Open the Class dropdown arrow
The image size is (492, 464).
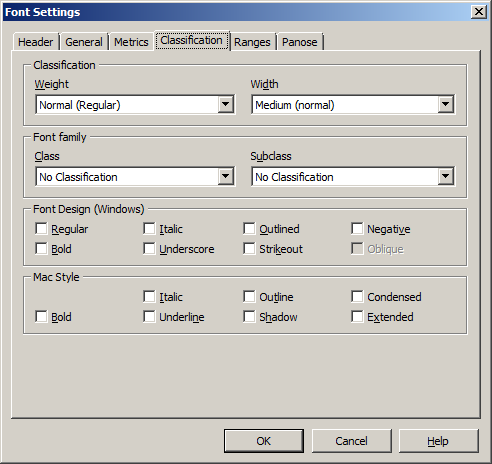pyautogui.click(x=226, y=177)
